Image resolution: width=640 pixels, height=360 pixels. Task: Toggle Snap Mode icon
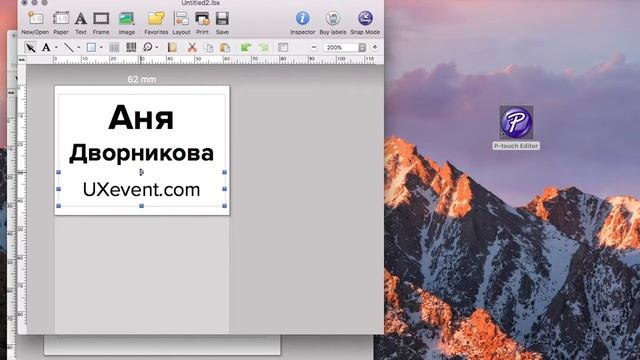[365, 18]
